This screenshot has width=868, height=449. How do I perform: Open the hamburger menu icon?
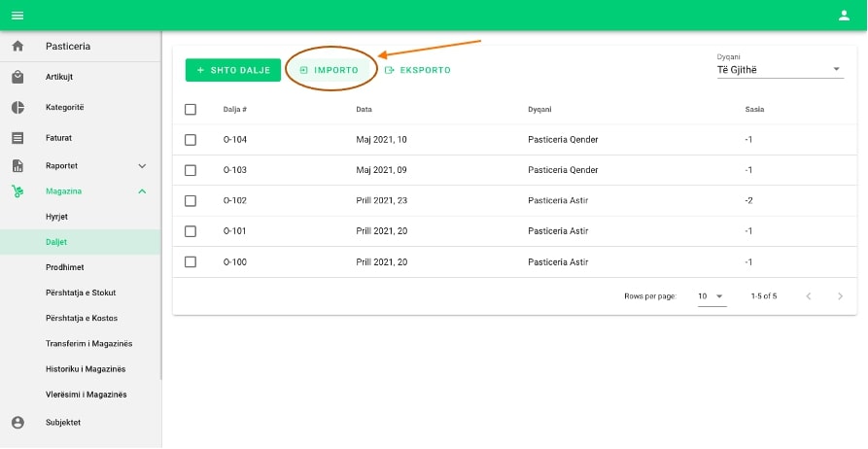(x=17, y=15)
